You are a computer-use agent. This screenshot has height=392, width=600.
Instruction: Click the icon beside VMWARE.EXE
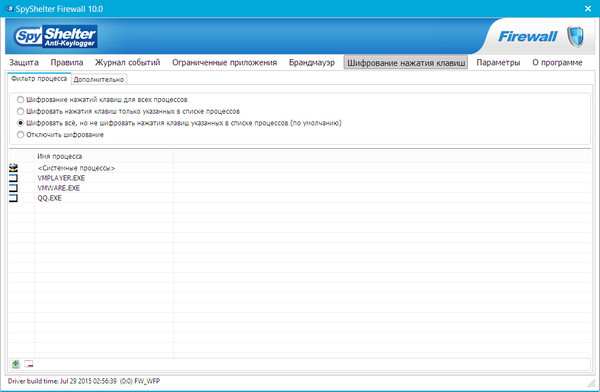13,188
